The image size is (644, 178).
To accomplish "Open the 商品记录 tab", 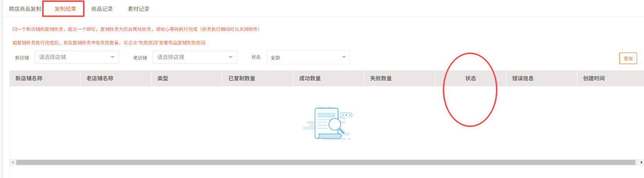I will click(x=102, y=9).
